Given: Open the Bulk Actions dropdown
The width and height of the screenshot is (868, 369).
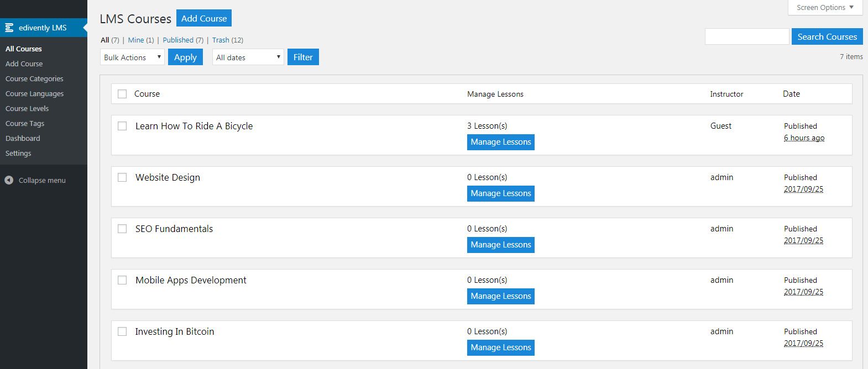Looking at the screenshot, I should click(133, 57).
